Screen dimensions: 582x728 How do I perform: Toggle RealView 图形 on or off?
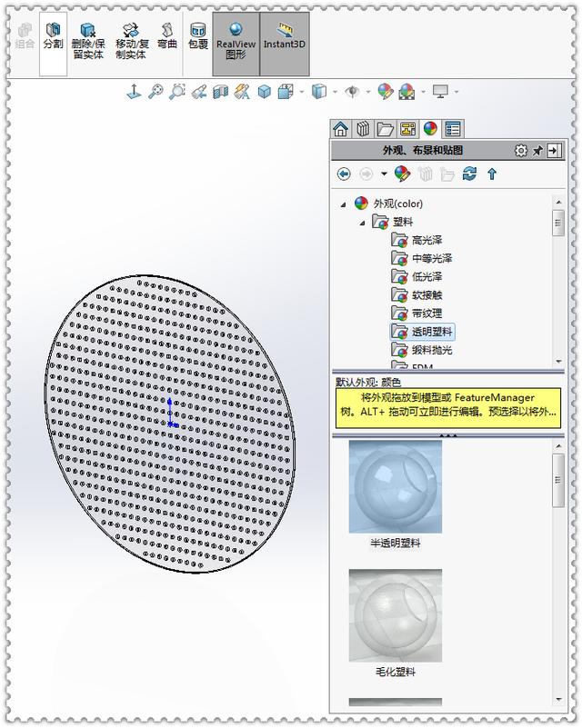[236, 44]
